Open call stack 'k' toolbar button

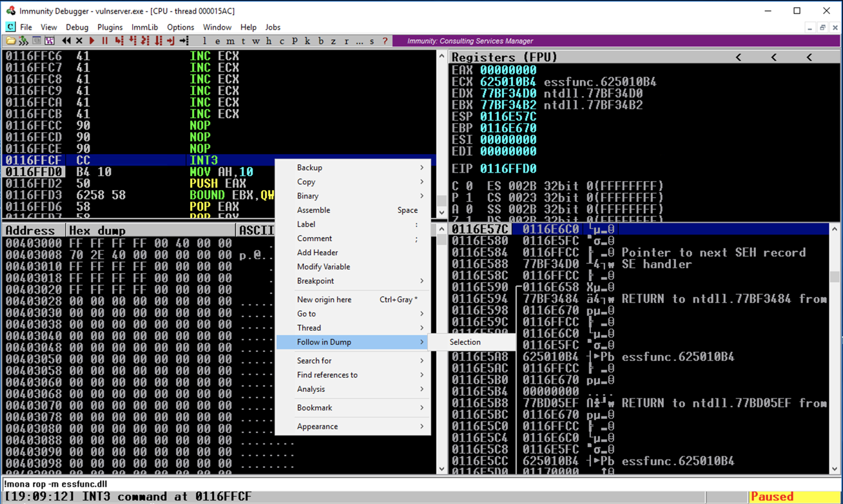tap(307, 41)
